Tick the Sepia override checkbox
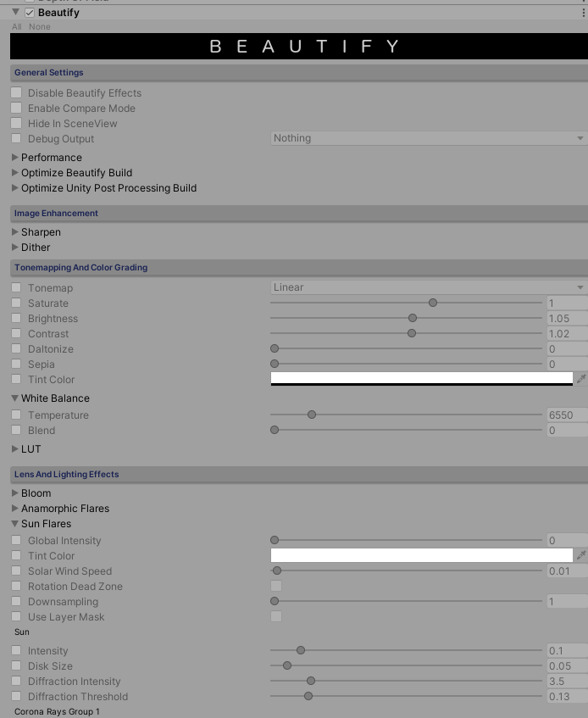This screenshot has width=588, height=718. [16, 364]
